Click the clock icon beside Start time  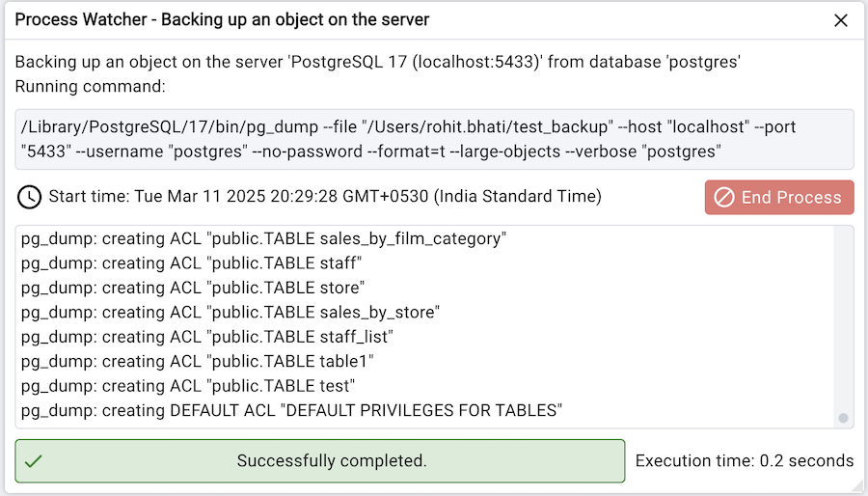(30, 197)
